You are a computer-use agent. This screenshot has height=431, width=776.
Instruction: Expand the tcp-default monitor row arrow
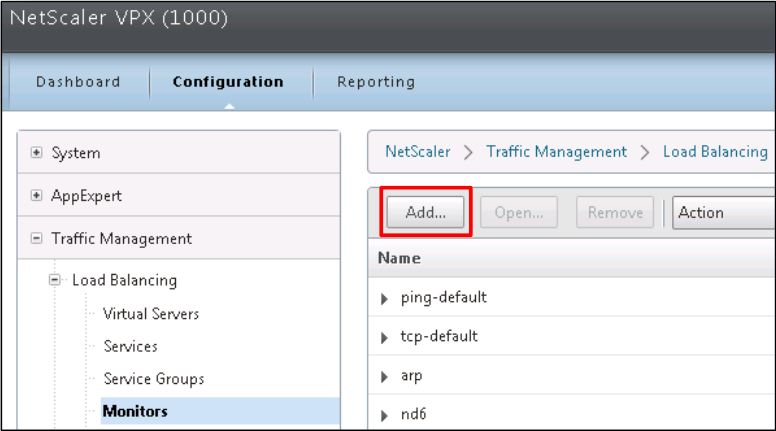(385, 337)
